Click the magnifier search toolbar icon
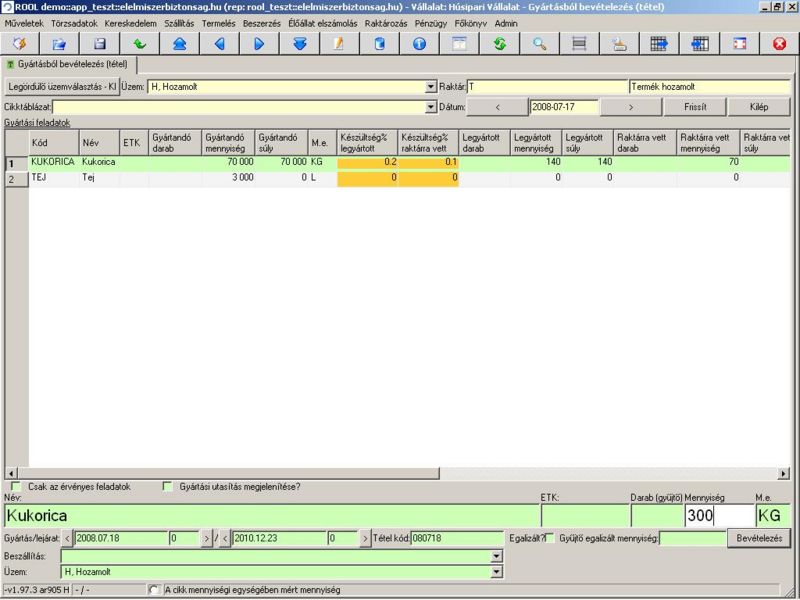Screen dimensions: 800x600 tap(539, 44)
